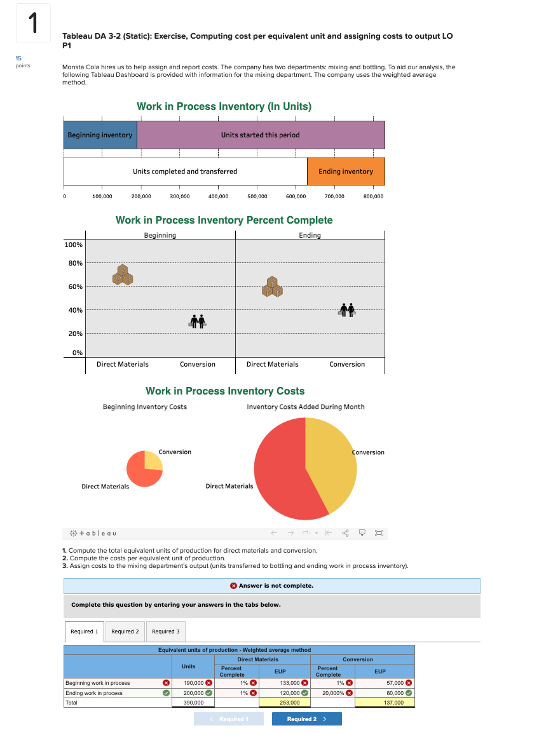Click the Required 2 navigation button

click(x=306, y=719)
